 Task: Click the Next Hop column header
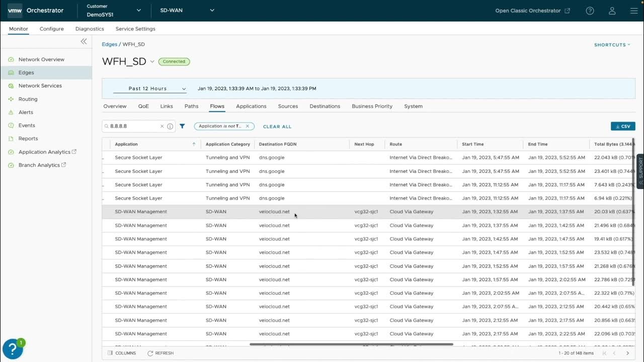click(364, 144)
